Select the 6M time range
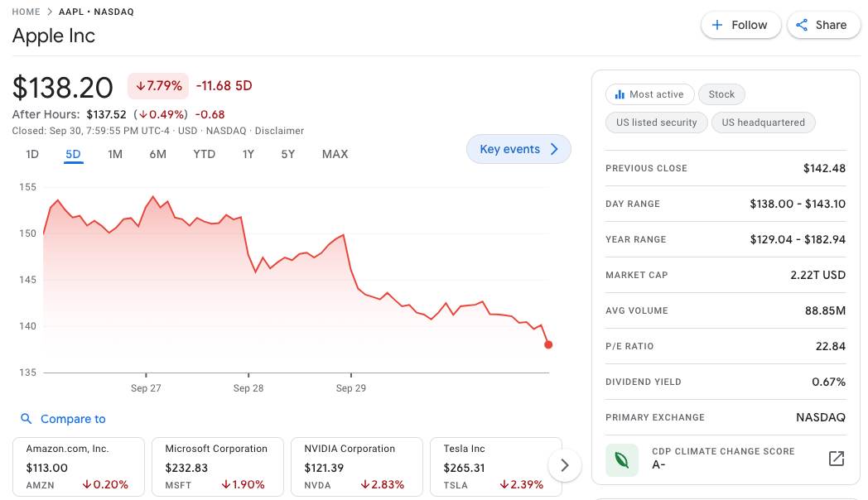 [157, 154]
